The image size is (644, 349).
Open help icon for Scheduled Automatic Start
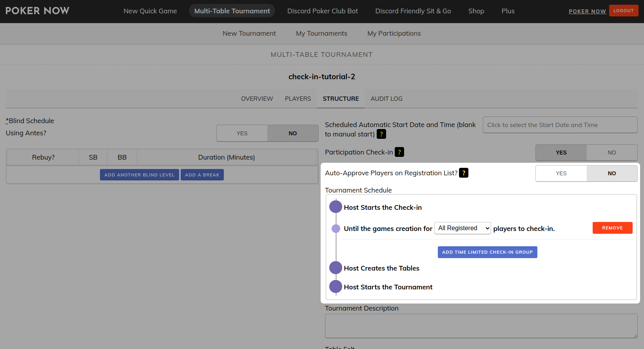tap(381, 134)
